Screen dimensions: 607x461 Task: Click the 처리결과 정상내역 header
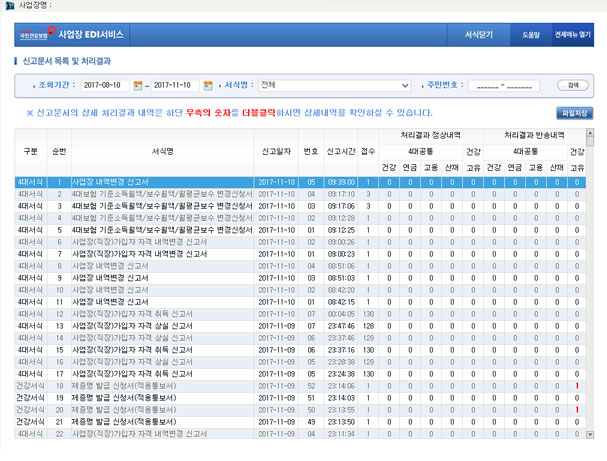[430, 135]
